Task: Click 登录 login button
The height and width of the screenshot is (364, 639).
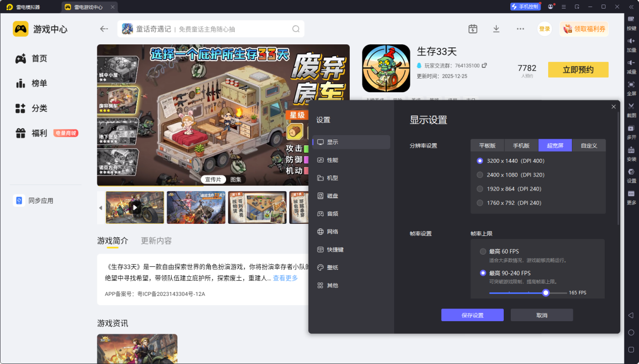Action: click(x=545, y=29)
